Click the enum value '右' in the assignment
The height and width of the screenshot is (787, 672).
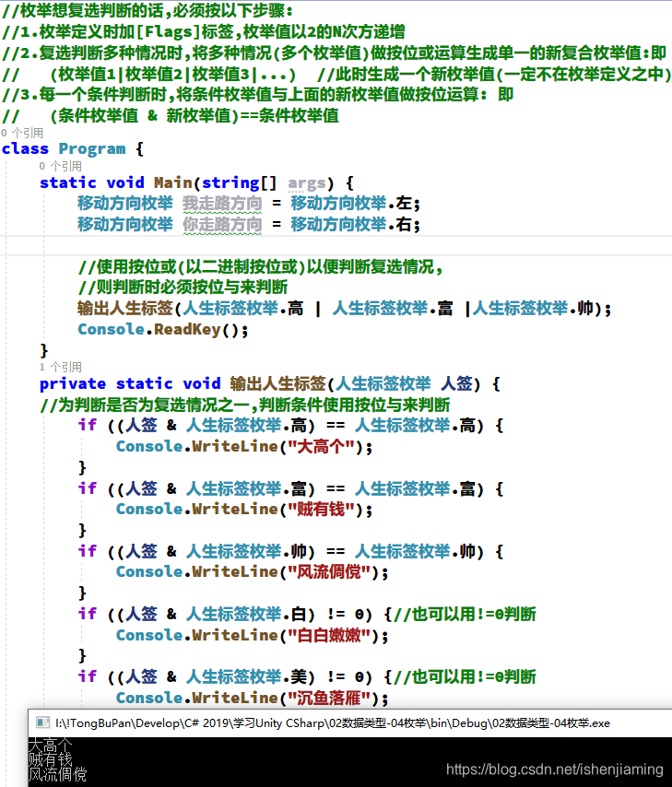pyautogui.click(x=404, y=224)
